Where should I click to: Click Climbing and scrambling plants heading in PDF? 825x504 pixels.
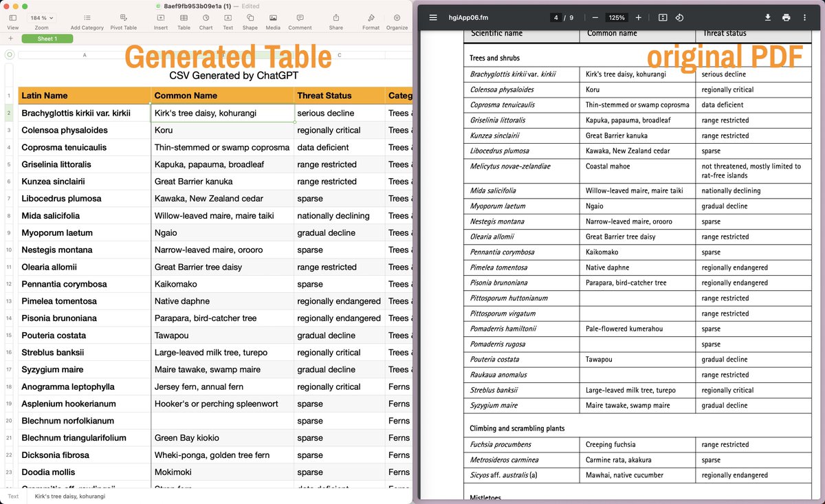pyautogui.click(x=517, y=428)
